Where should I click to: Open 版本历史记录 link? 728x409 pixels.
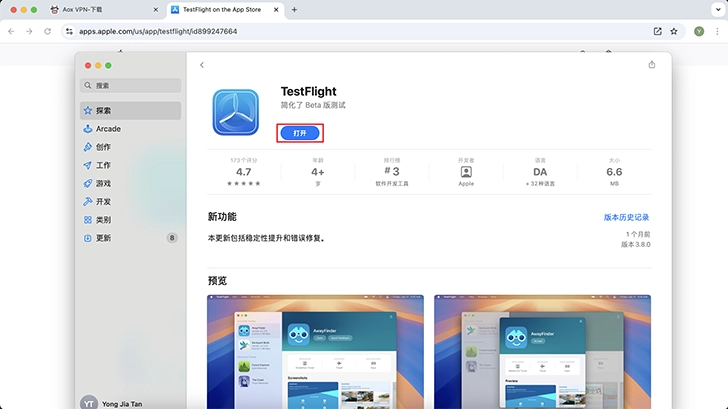pos(626,217)
